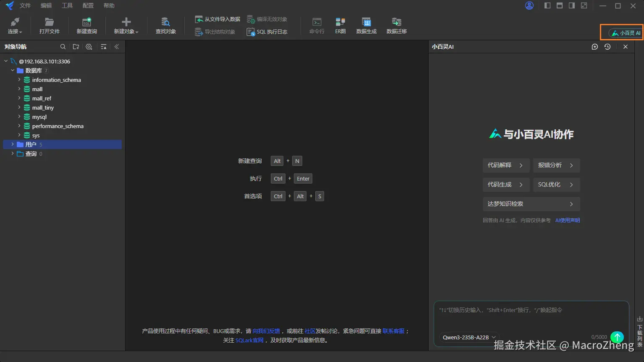
Task: Click the 导出结构对象 toolbar item
Action: [x=215, y=32]
